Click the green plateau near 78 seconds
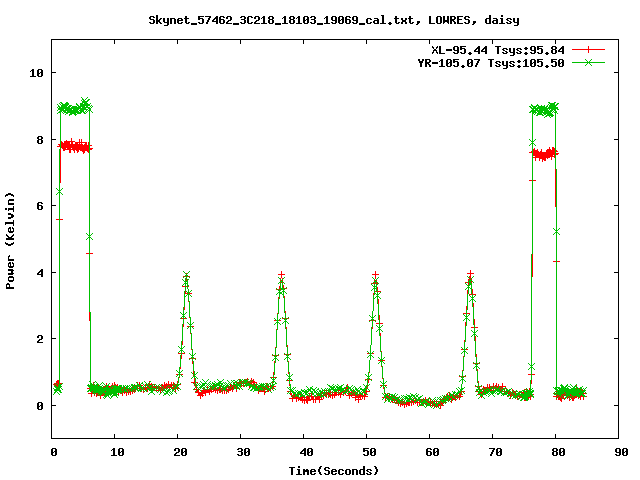640x480 pixels. (x=544, y=109)
